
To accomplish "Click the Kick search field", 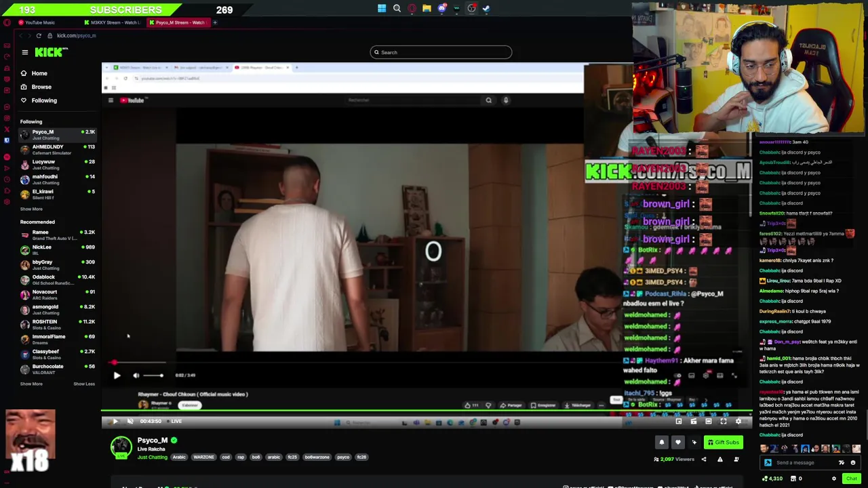I will point(441,52).
